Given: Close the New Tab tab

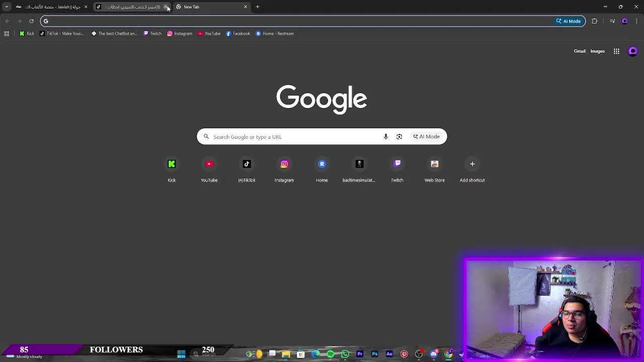Looking at the screenshot, I should point(246,7).
